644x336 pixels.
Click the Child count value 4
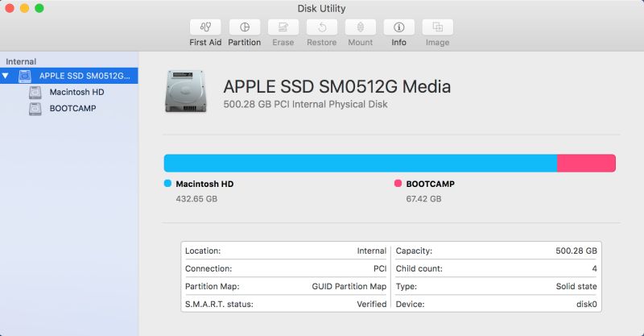(x=594, y=268)
